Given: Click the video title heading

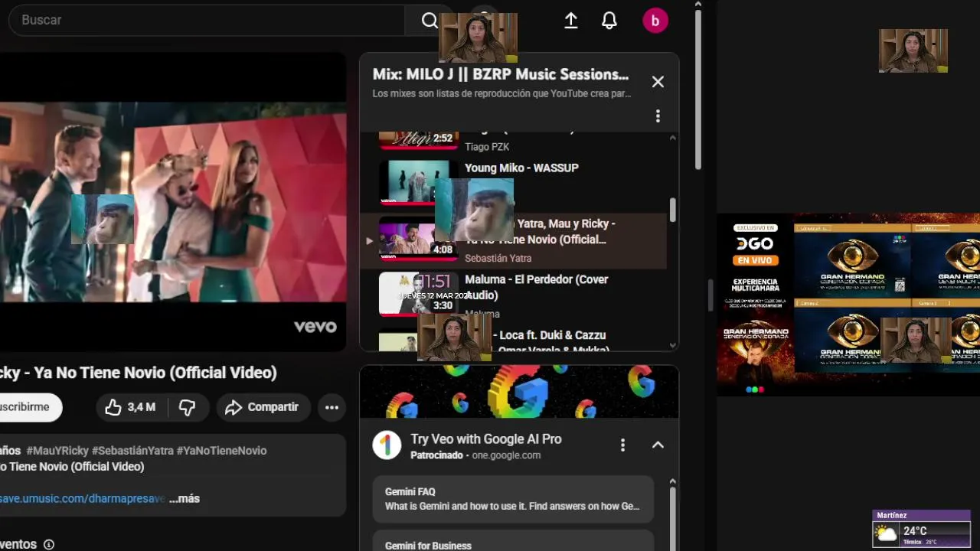Looking at the screenshot, I should (139, 373).
